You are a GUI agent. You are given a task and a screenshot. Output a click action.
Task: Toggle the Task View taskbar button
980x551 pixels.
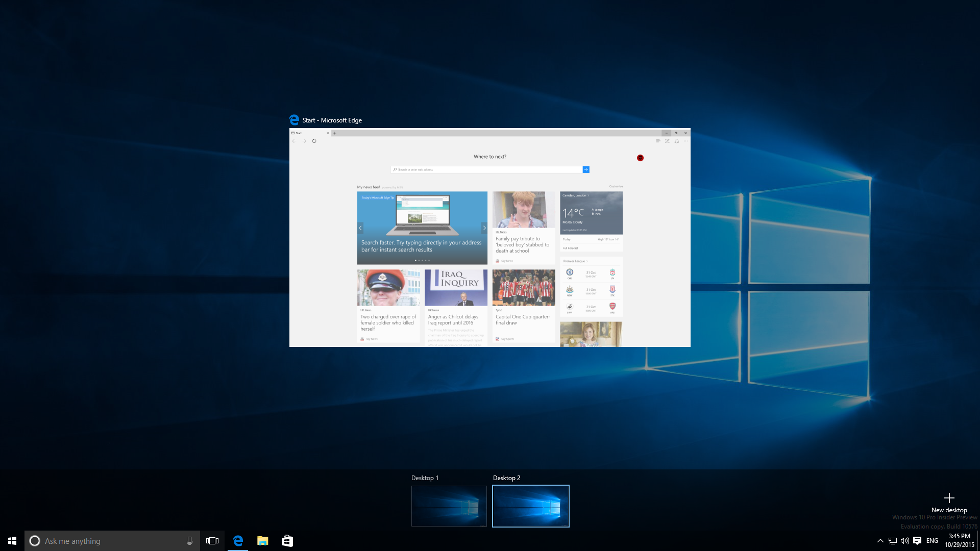click(x=212, y=541)
